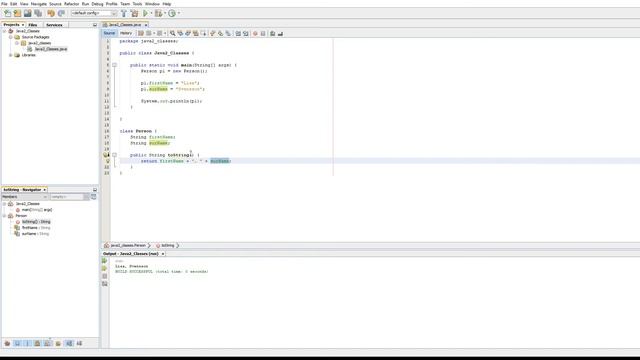The height and width of the screenshot is (360, 640).
Task: Open the Members view dropdown in Navigator
Action: click(x=24, y=197)
